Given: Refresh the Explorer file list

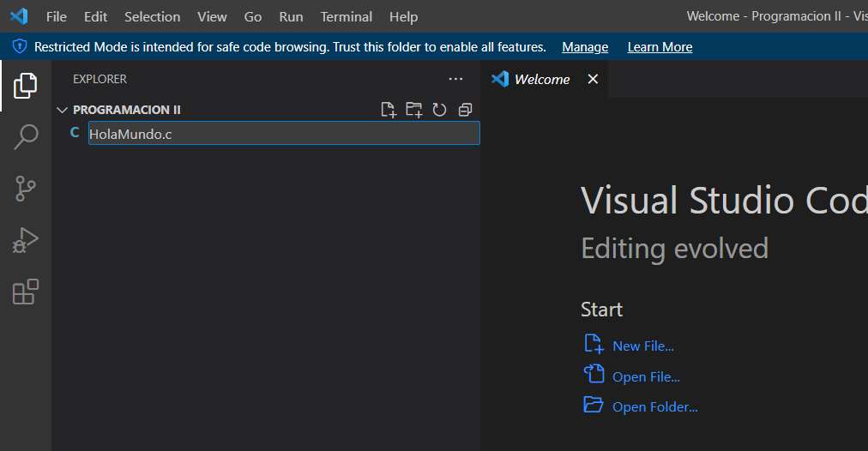Looking at the screenshot, I should (439, 110).
